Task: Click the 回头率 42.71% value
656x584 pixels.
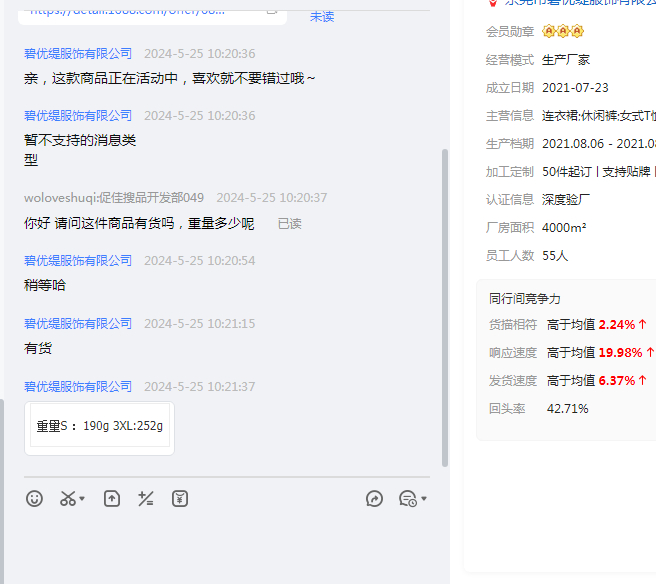Action: pos(567,409)
